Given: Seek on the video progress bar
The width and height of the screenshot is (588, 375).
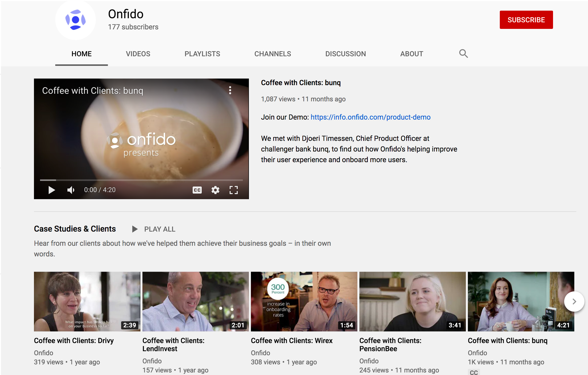Looking at the screenshot, I should [x=141, y=180].
